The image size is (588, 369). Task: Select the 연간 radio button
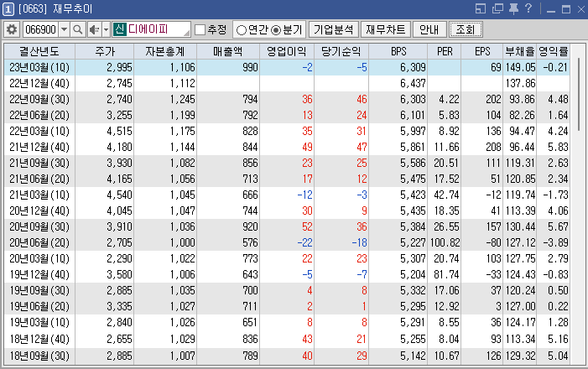tap(242, 30)
